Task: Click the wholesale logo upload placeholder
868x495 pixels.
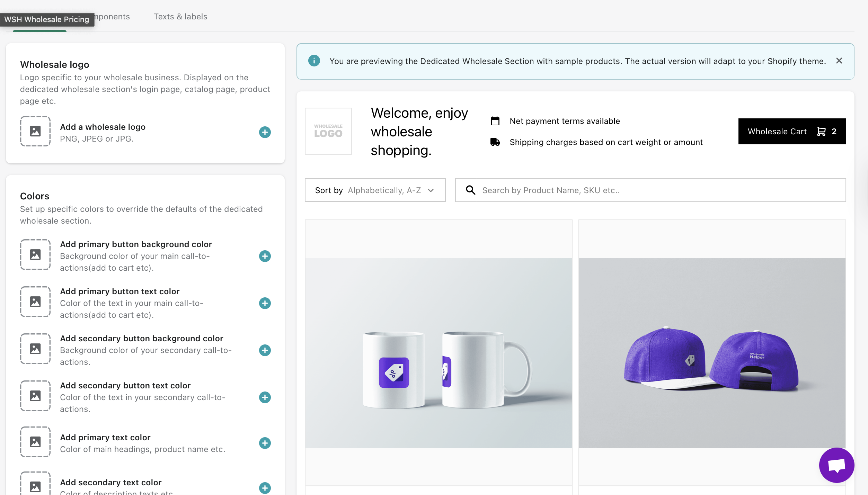Action: 35,131
